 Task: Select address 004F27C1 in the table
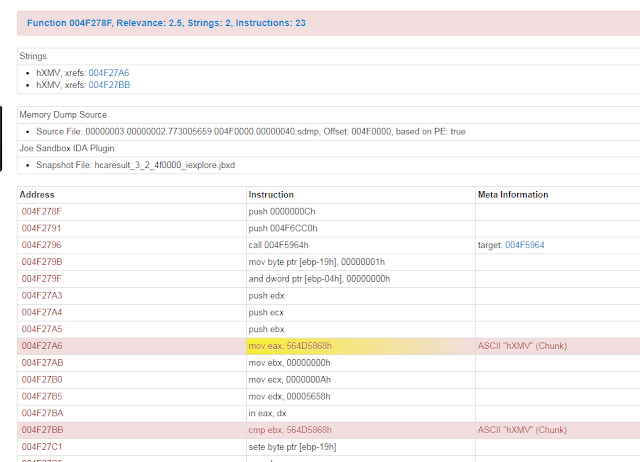coord(42,447)
